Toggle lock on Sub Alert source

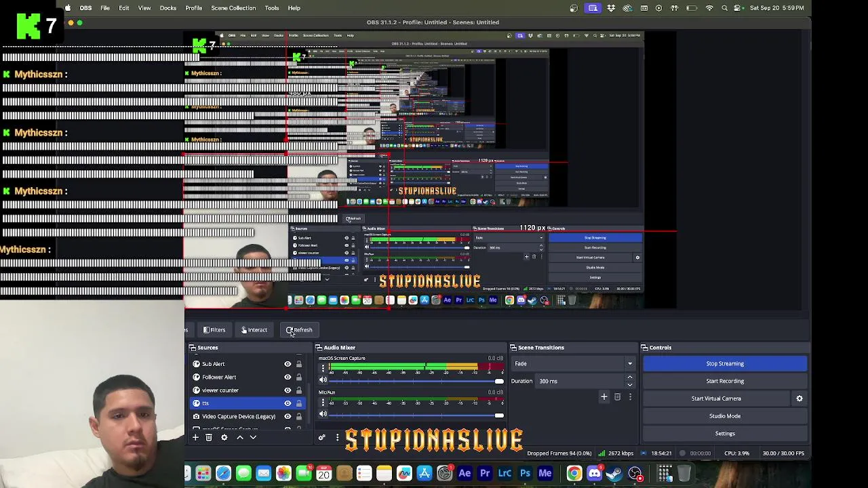pyautogui.click(x=298, y=364)
